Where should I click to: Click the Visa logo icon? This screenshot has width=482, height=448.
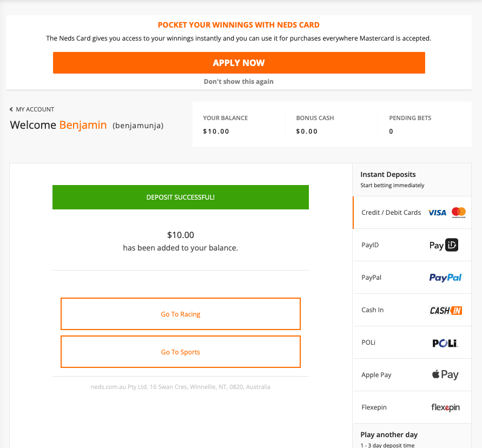(x=437, y=213)
